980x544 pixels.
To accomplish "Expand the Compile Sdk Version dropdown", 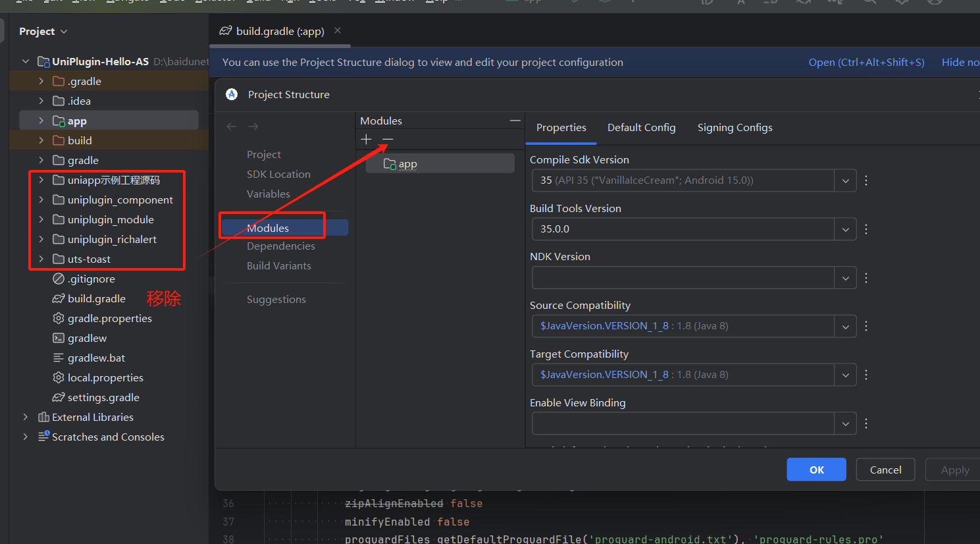I will [x=845, y=180].
